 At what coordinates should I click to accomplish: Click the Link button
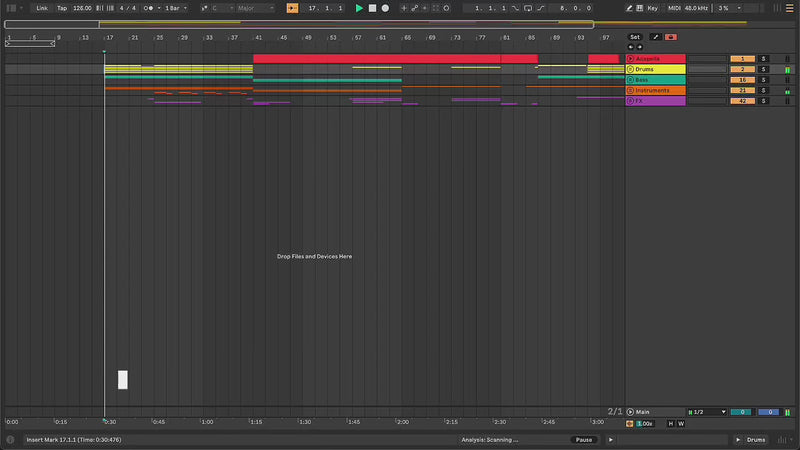click(x=41, y=8)
